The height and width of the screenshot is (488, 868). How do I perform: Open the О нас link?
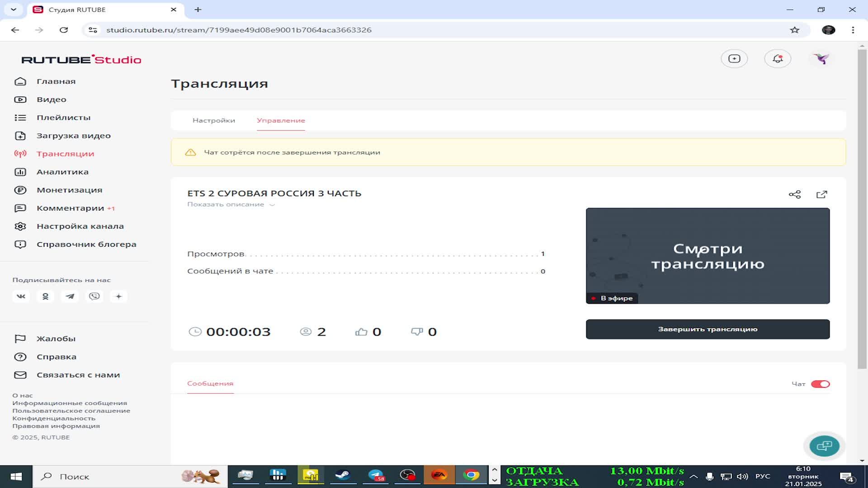pos(23,395)
